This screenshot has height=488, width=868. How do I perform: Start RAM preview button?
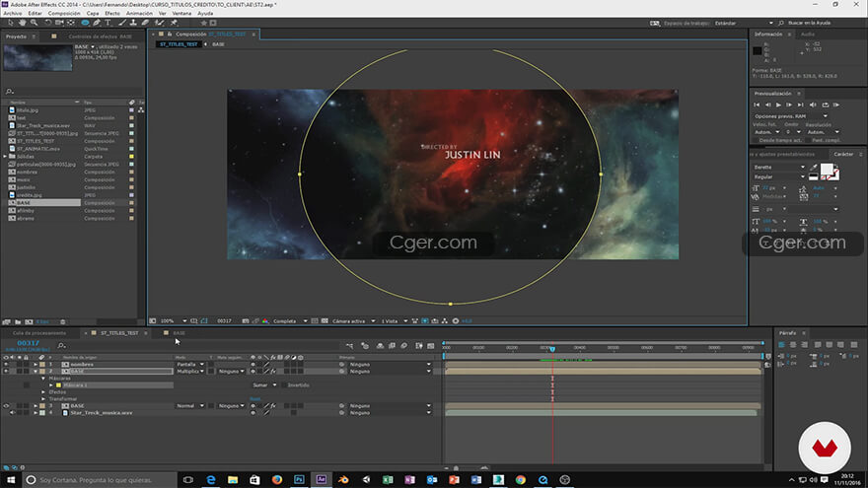pyautogui.click(x=836, y=105)
